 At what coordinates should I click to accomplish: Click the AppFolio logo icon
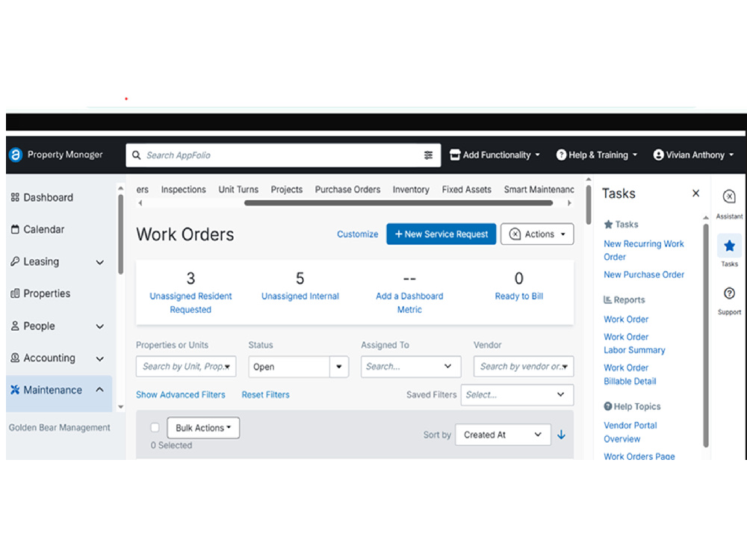pos(16,155)
